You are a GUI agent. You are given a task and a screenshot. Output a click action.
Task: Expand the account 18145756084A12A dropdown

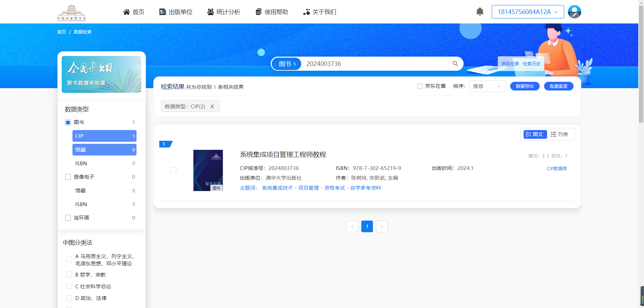tap(528, 12)
